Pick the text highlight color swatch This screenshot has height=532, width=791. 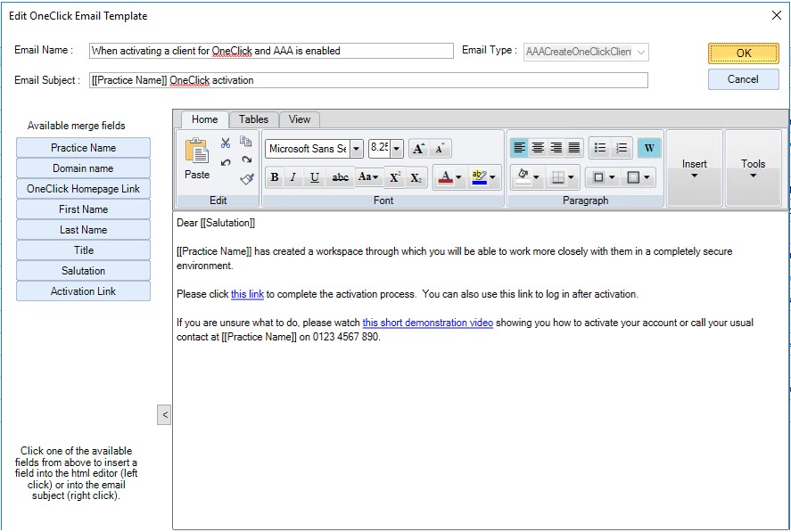coord(479,177)
